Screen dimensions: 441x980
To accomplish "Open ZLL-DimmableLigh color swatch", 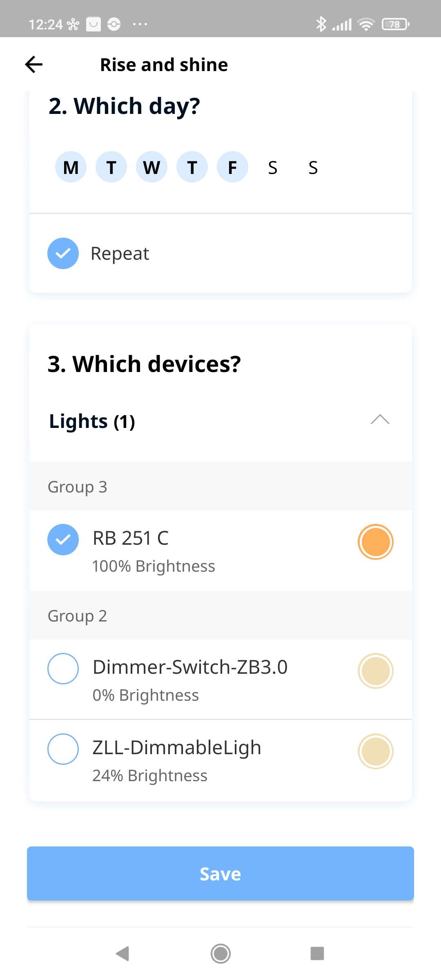I will pos(375,751).
